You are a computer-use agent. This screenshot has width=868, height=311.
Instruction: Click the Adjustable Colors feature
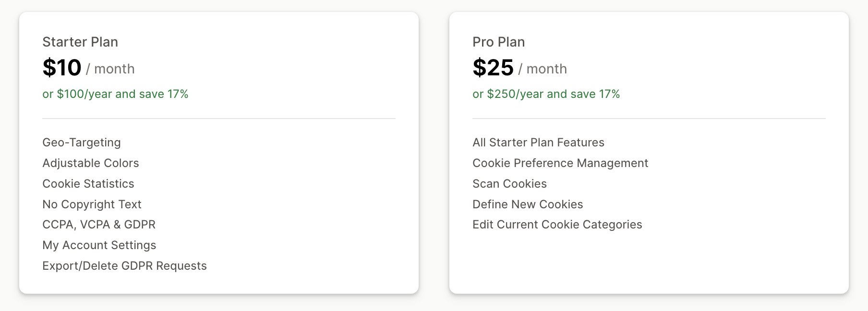91,163
